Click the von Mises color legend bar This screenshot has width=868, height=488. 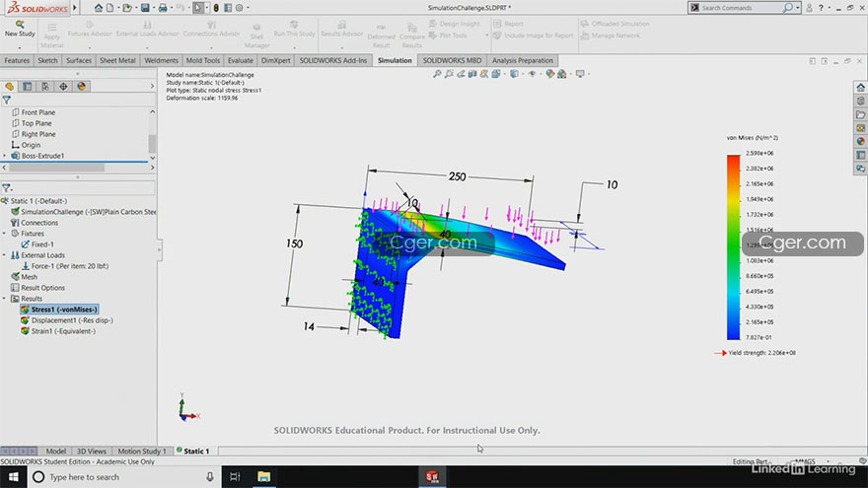(734, 247)
